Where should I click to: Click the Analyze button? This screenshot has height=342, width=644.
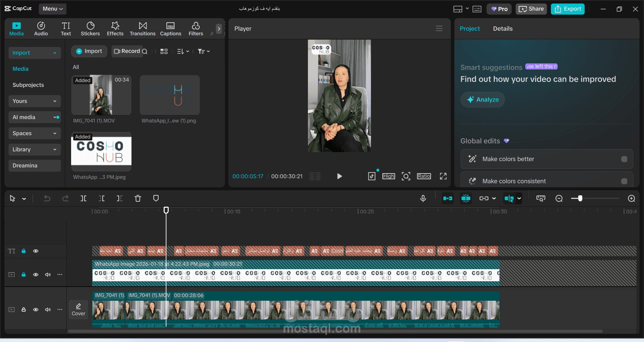(x=483, y=100)
